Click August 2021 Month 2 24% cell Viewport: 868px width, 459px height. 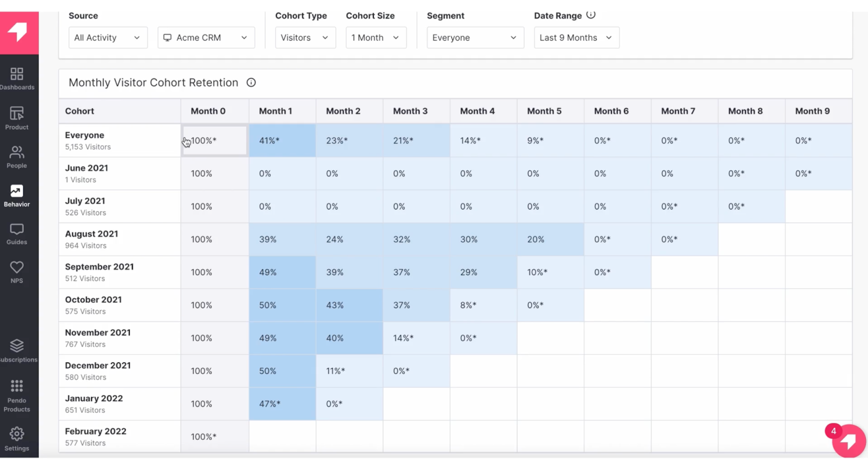click(350, 239)
